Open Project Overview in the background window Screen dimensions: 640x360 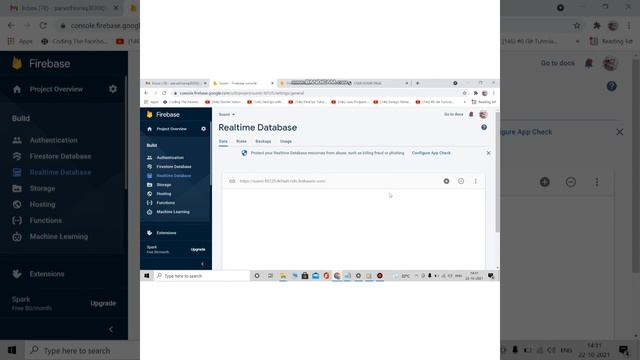[x=56, y=89]
